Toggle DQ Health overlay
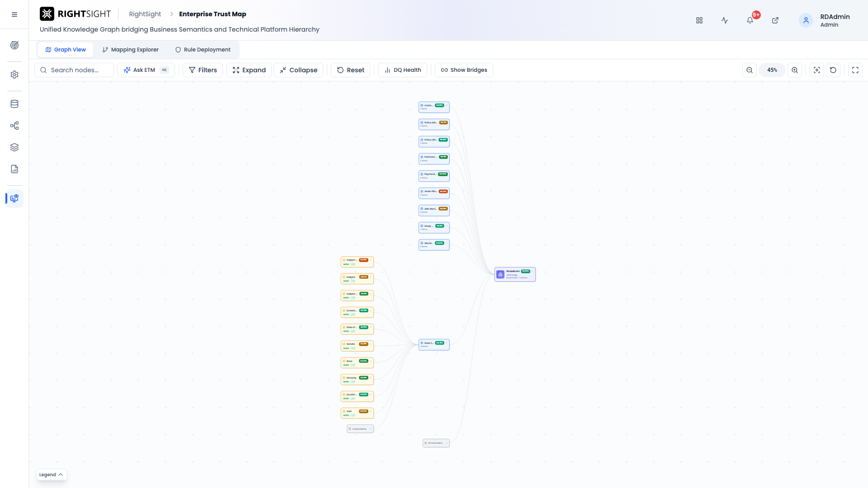868x488 pixels. pos(402,70)
